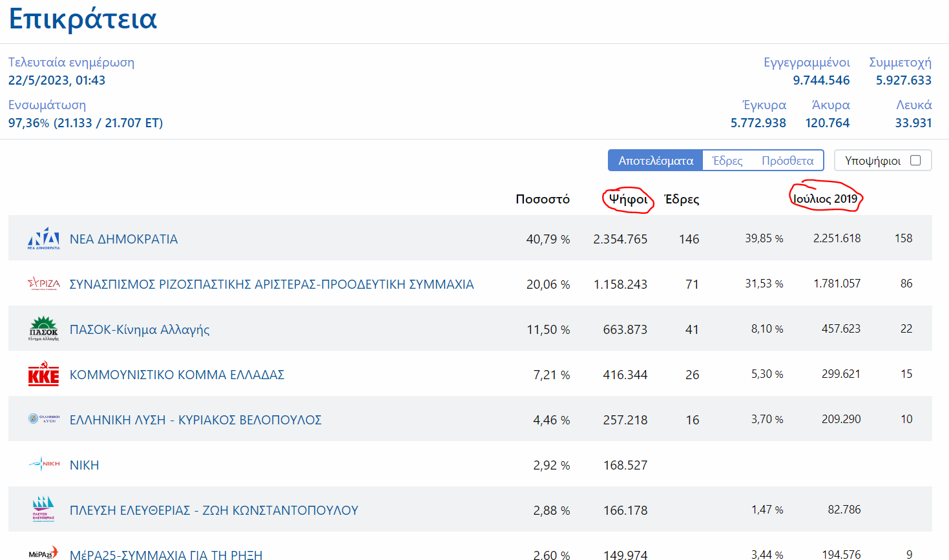Viewport: 949px width, 560px height.
Task: Click the Nea Dimokratia party logo
Action: tap(43, 238)
